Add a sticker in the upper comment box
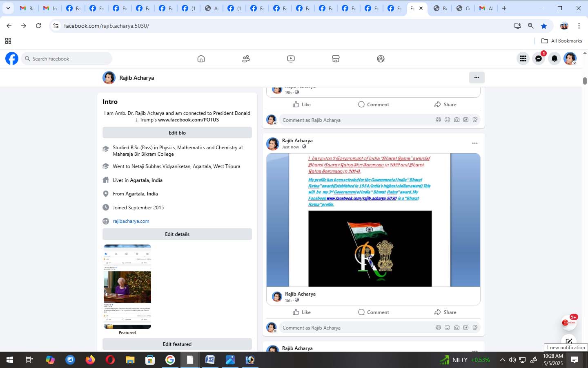The height and width of the screenshot is (368, 588). point(475,120)
